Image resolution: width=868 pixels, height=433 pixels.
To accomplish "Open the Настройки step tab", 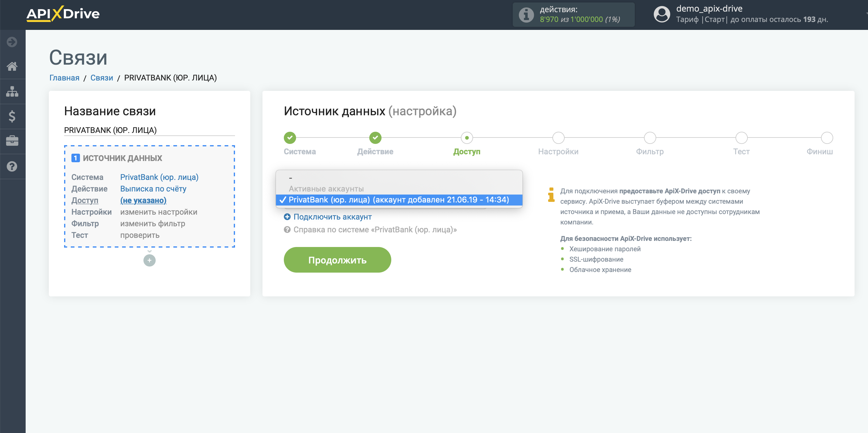I will click(x=558, y=152).
